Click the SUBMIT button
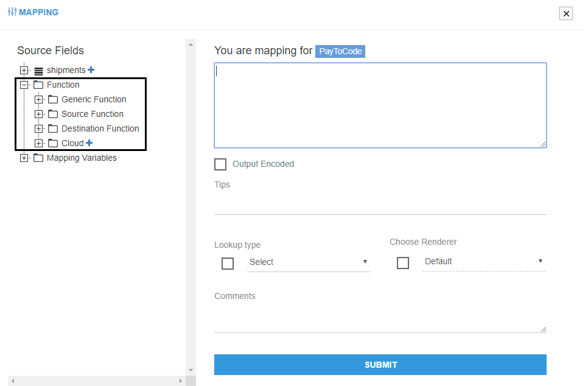This screenshot has width=588, height=386. click(380, 365)
